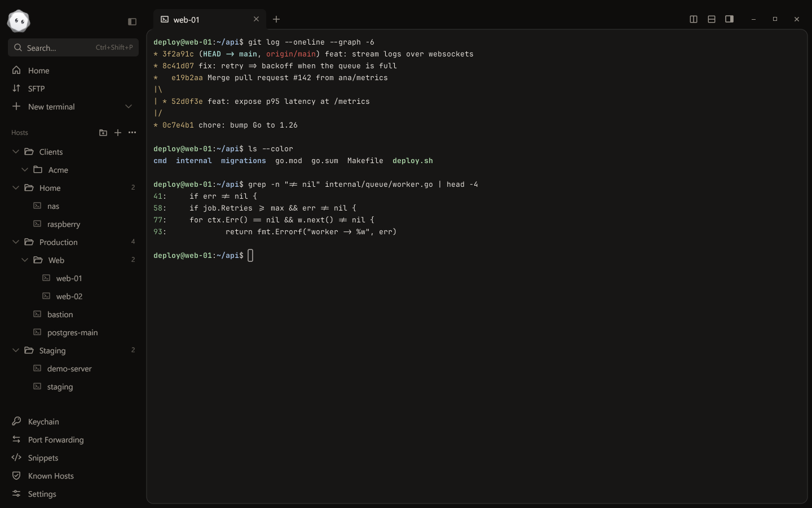Toggle the right side panel
The height and width of the screenshot is (508, 812).
point(729,19)
